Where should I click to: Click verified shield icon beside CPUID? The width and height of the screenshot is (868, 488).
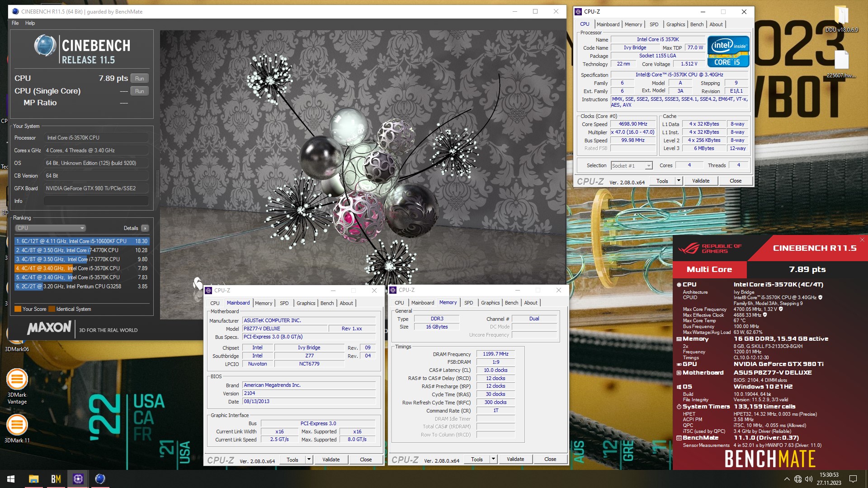pyautogui.click(x=820, y=297)
